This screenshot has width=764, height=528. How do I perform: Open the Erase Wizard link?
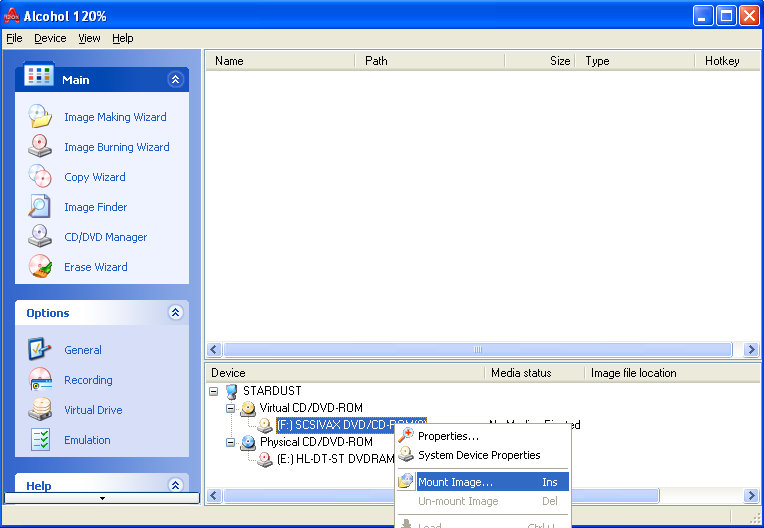96,267
